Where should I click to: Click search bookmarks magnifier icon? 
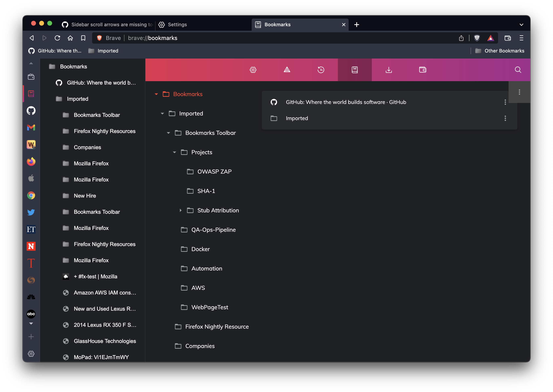tap(518, 70)
